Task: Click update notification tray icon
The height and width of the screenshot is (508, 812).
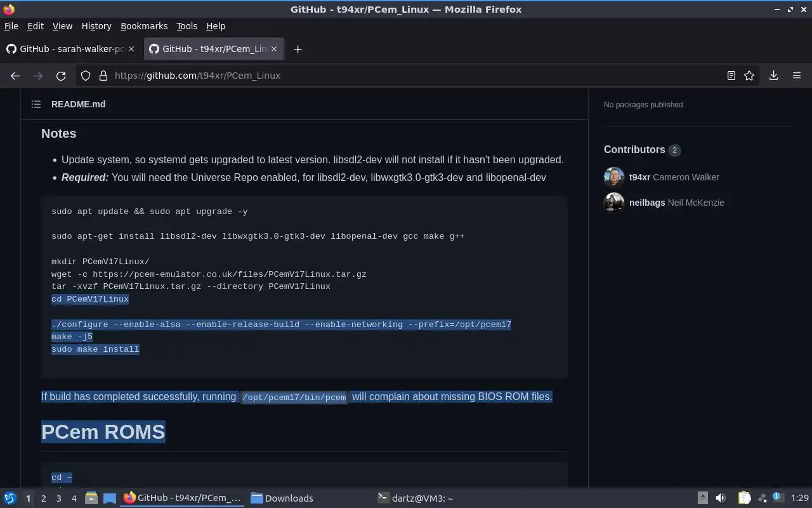Action: 777,498
